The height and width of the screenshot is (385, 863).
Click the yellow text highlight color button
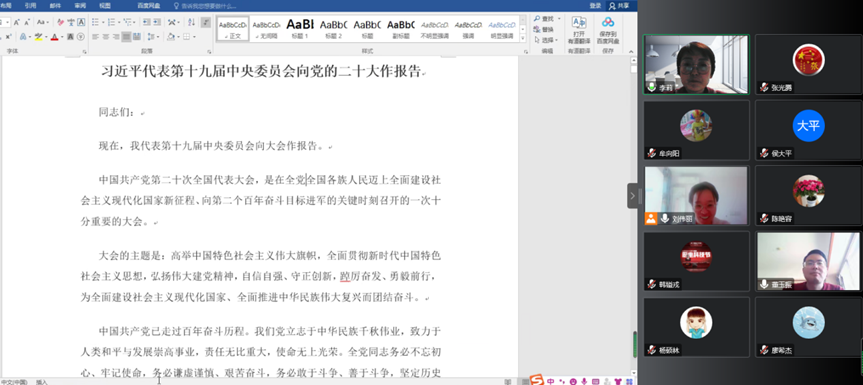pyautogui.click(x=38, y=36)
